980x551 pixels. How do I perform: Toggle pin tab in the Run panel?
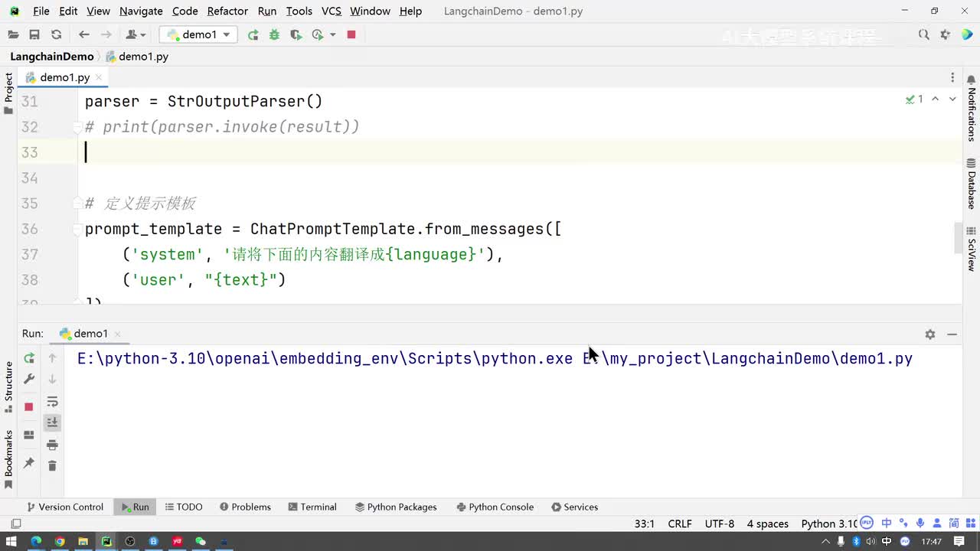[29, 463]
